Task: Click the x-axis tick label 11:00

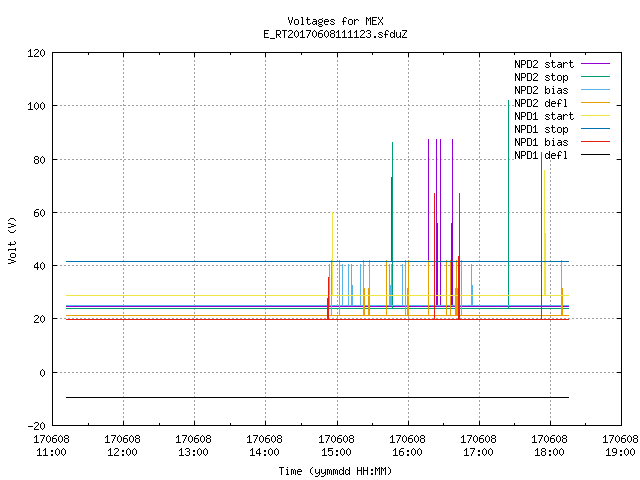Action: coord(51,452)
